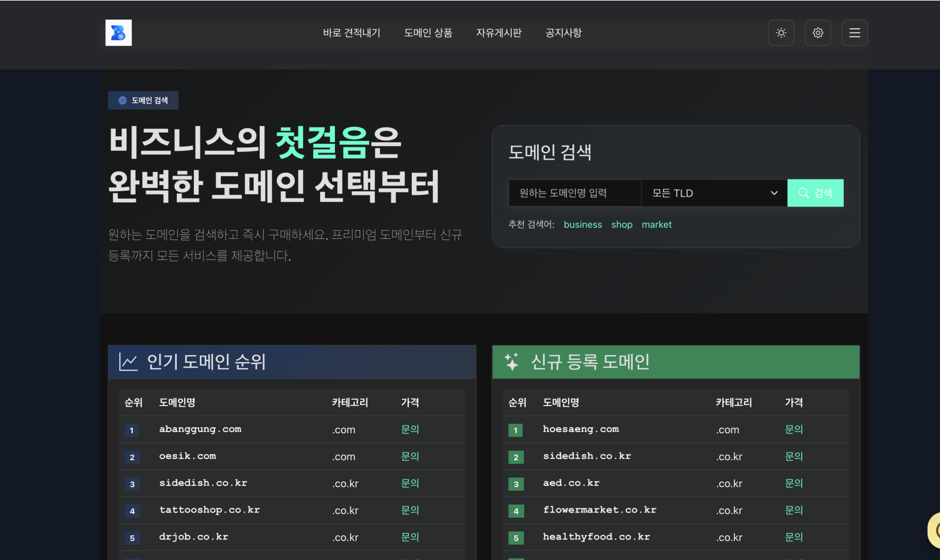
Task: Go to the 도메인 상품 menu item
Action: [x=428, y=33]
